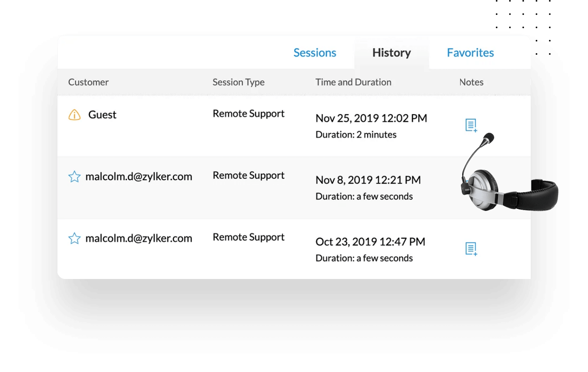
Task: Favorite malcolm.d@zylker.com from Nov 8 session
Action: coord(74,176)
